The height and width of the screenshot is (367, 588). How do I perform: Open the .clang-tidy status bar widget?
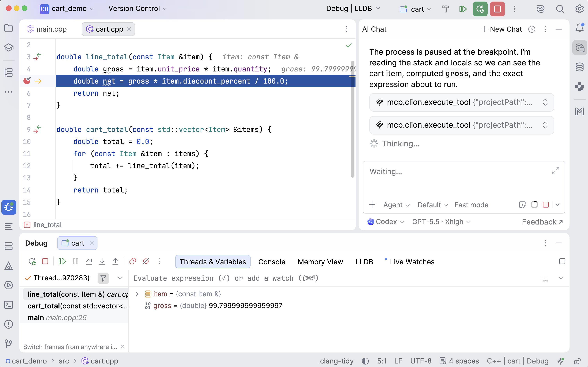(336, 361)
